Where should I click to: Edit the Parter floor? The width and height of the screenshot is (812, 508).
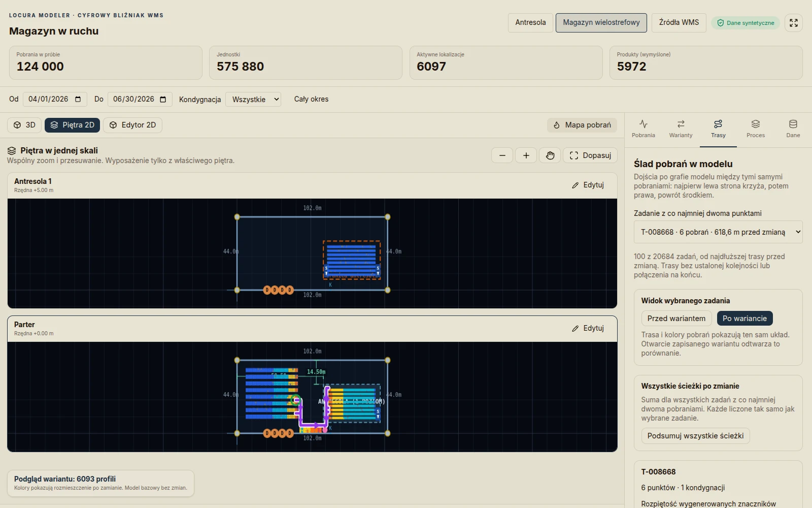tap(588, 328)
